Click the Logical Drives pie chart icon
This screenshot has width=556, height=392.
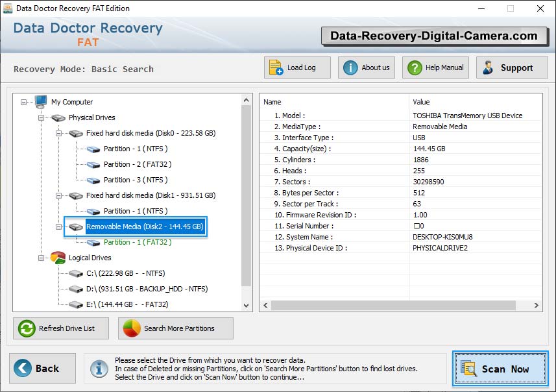(x=58, y=258)
